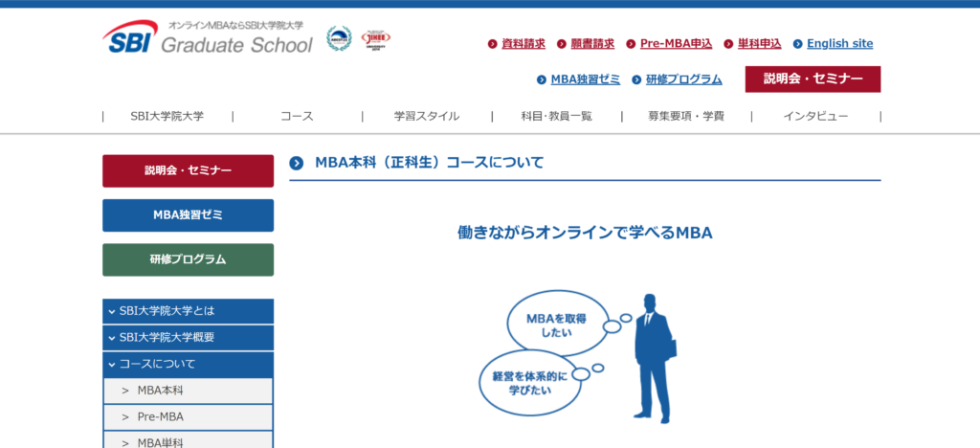Open the コース navigation menu

pos(297,116)
